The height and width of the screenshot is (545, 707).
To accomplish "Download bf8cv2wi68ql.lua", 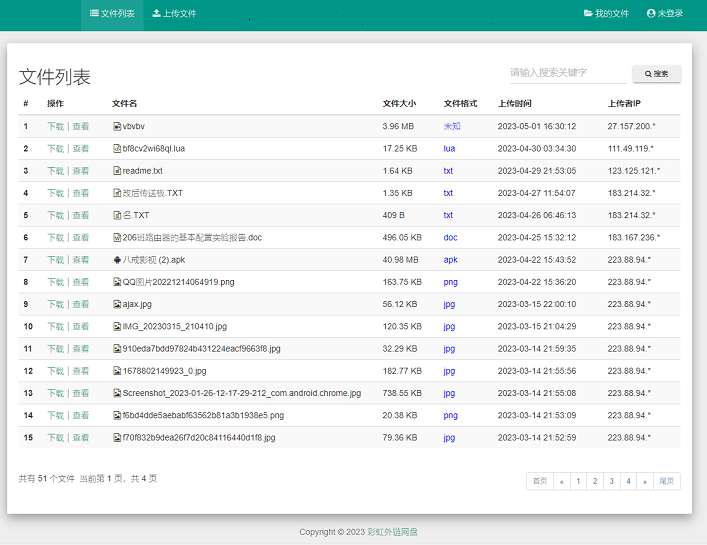I will pos(56,148).
